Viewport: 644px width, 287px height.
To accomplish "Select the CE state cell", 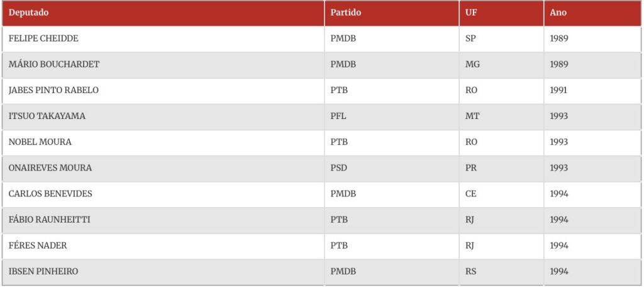I will 471,193.
